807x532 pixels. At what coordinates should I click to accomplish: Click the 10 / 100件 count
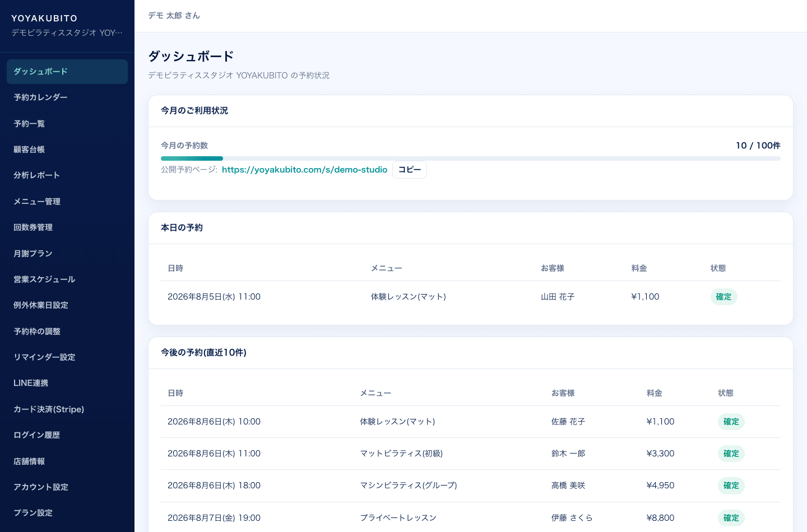(758, 146)
